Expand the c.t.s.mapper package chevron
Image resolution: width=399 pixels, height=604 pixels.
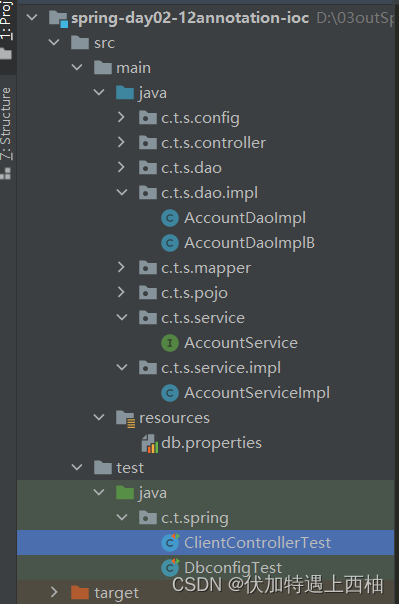click(121, 267)
